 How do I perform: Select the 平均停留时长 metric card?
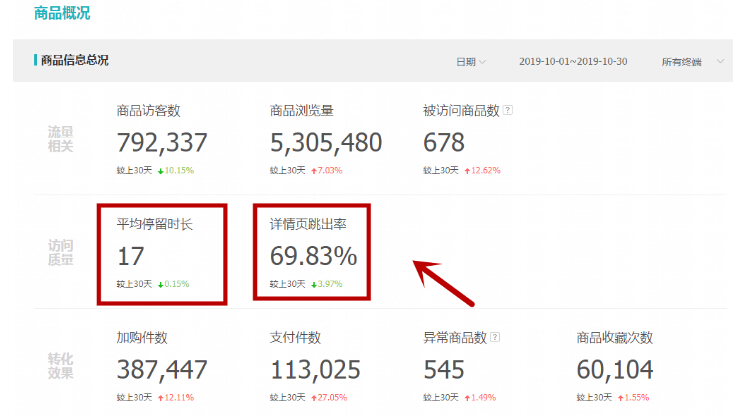pos(159,252)
